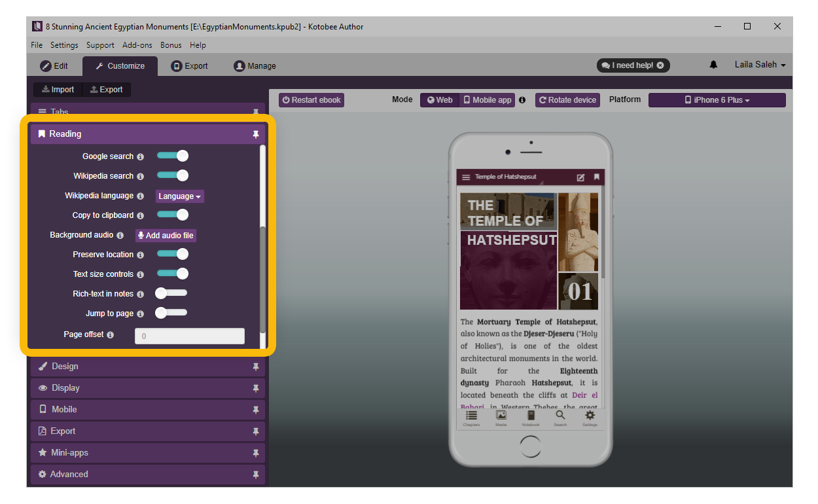Enable Rich-text in notes switch
Viewport: 818px width, 504px height.
tap(171, 293)
